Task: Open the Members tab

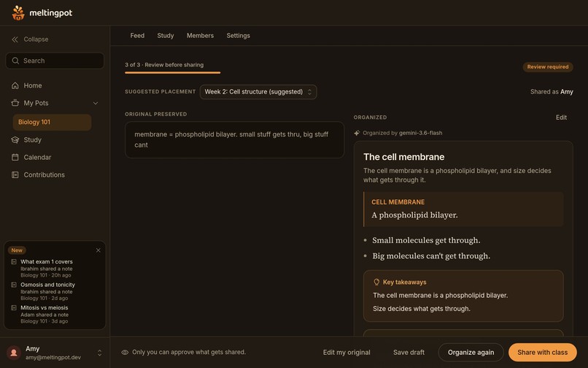Action: pos(200,36)
